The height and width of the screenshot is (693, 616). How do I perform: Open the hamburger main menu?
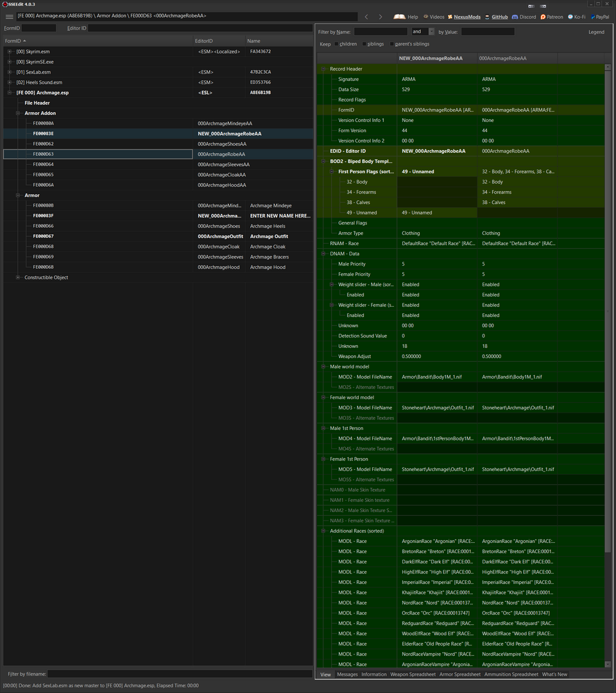click(9, 16)
